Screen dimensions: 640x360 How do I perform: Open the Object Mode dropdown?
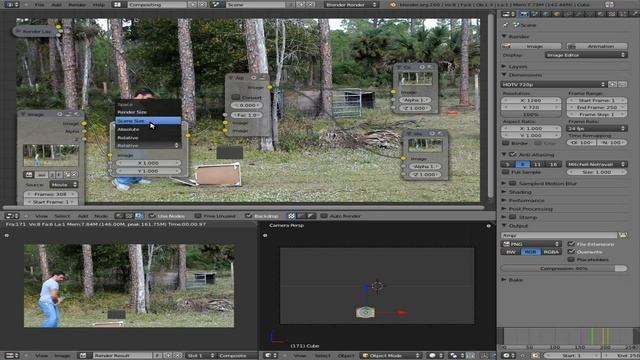[391, 356]
